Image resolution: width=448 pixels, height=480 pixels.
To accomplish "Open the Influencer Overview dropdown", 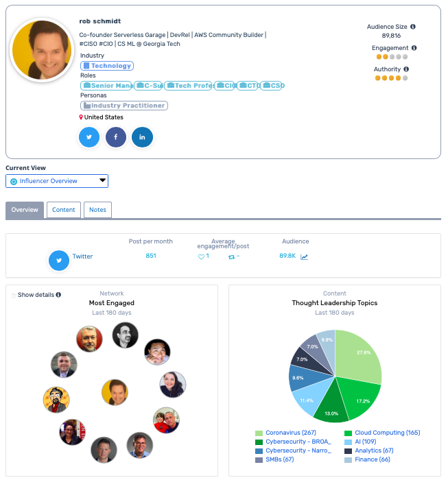I will click(x=57, y=181).
